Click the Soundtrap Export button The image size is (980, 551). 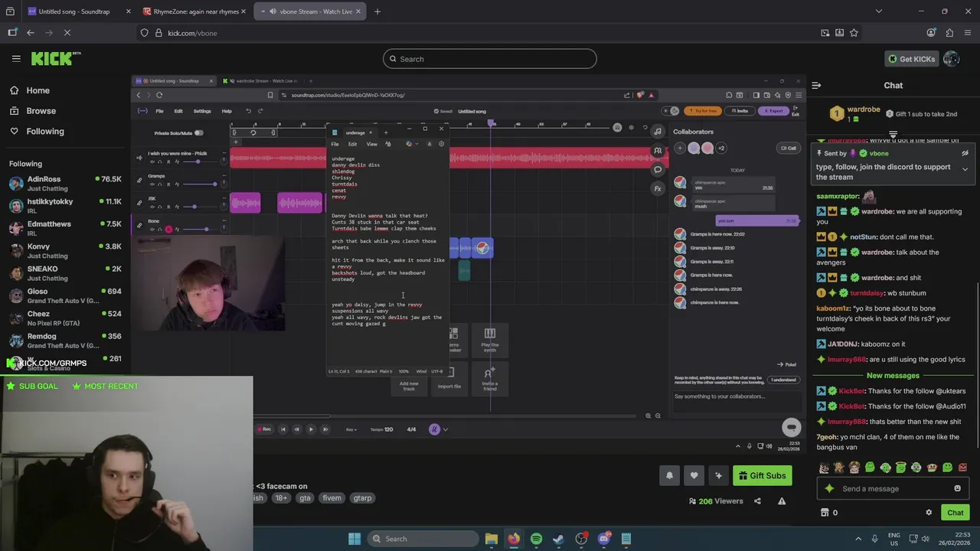click(773, 111)
